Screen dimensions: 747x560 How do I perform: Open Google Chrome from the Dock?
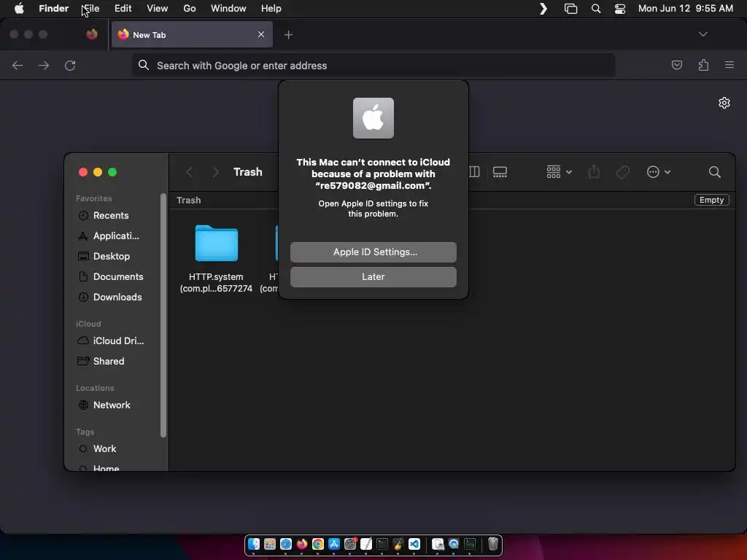coord(318,544)
